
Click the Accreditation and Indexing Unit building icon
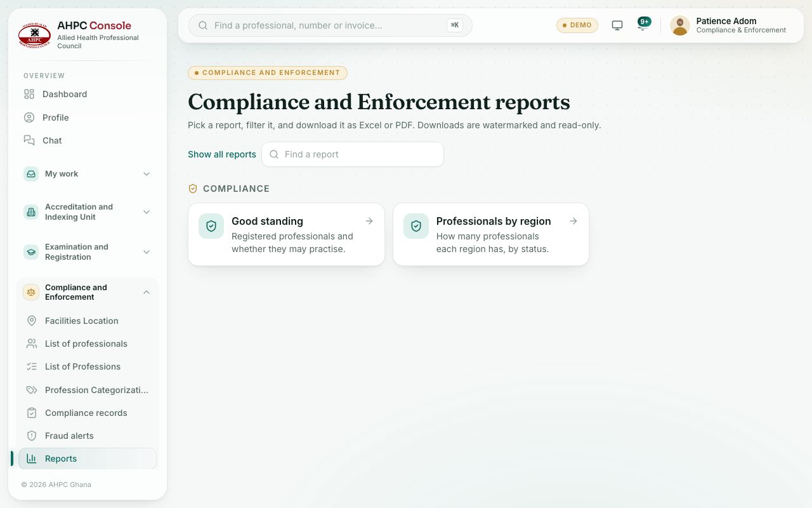point(31,212)
